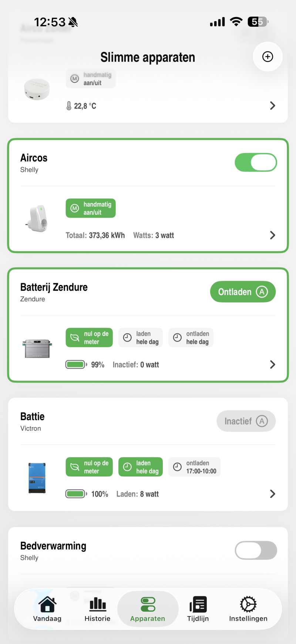Turn off the Aircos switch
The width and height of the screenshot is (296, 644).
coord(256,162)
